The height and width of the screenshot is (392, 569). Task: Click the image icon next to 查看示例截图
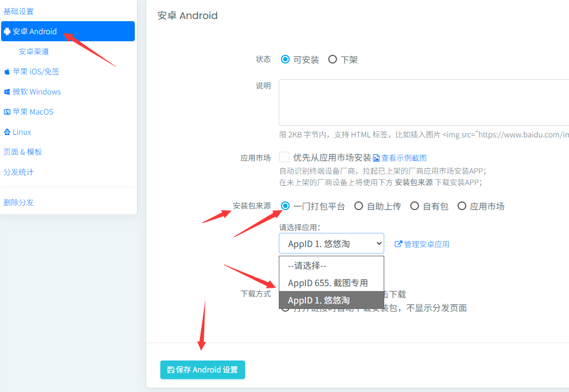coord(376,158)
